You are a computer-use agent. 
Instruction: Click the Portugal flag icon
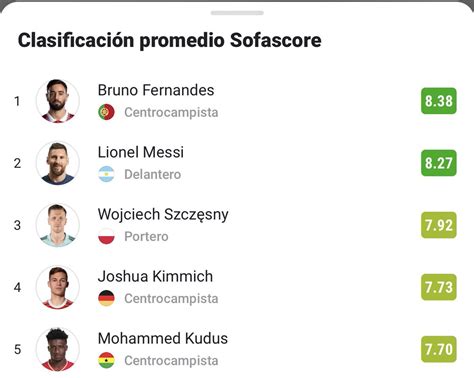coord(106,112)
